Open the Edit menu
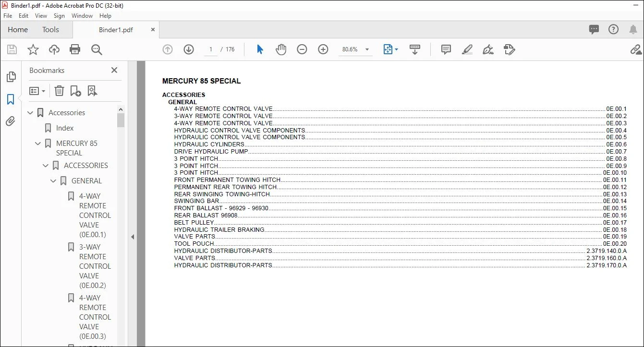The height and width of the screenshot is (347, 644). tap(24, 16)
